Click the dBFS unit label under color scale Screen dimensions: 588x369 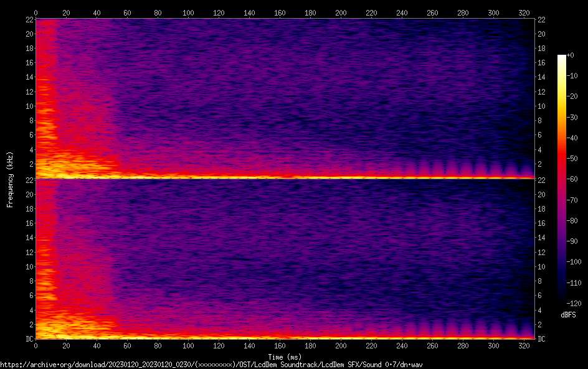click(x=568, y=315)
